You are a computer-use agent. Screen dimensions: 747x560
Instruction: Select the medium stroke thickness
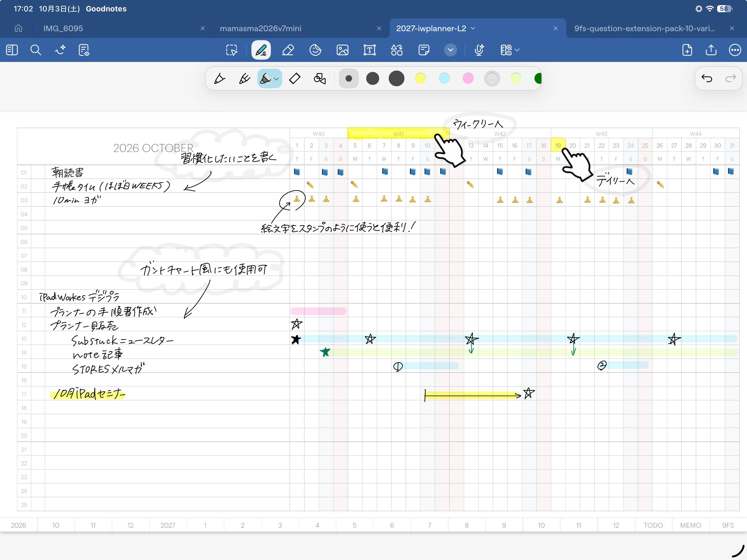pyautogui.click(x=372, y=79)
